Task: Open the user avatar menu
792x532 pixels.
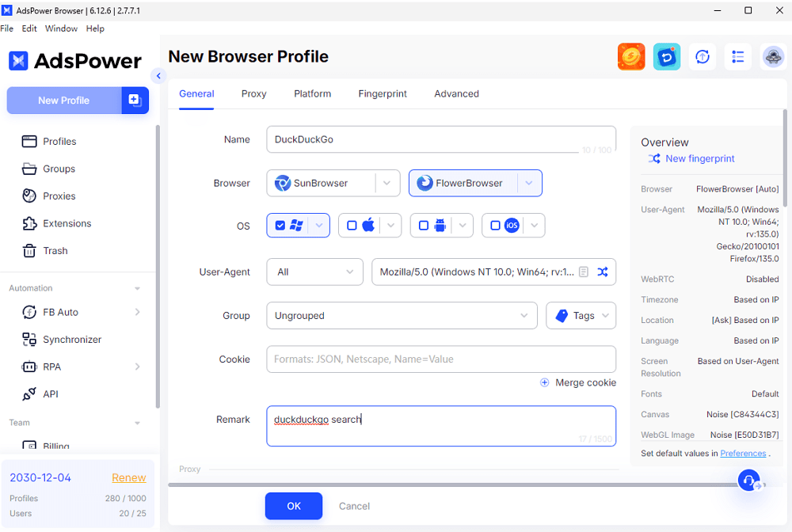Action: [x=773, y=56]
